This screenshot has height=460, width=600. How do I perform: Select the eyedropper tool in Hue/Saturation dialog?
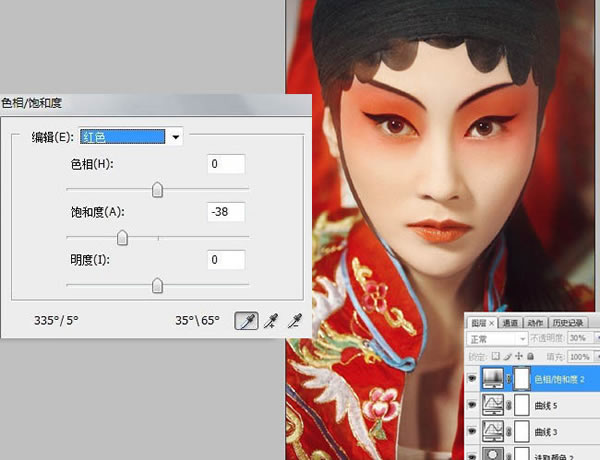click(x=246, y=321)
